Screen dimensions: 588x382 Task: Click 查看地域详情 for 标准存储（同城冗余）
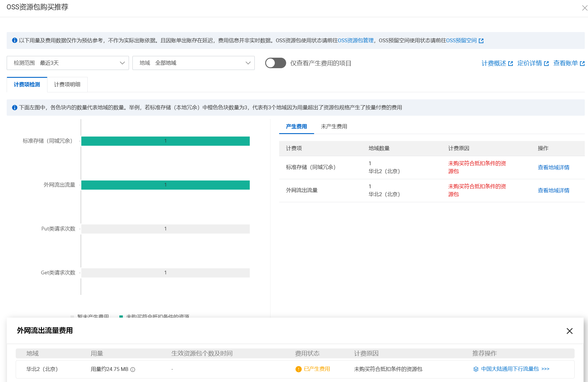click(553, 167)
